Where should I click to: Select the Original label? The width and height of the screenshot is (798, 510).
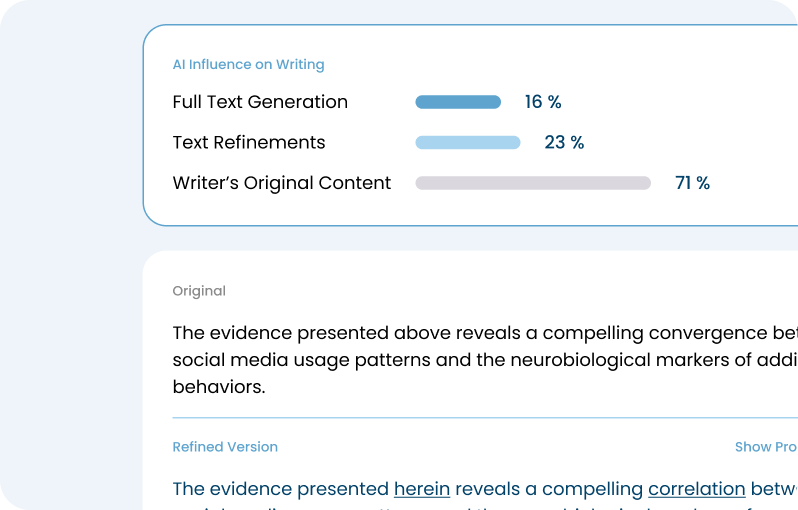tap(199, 291)
